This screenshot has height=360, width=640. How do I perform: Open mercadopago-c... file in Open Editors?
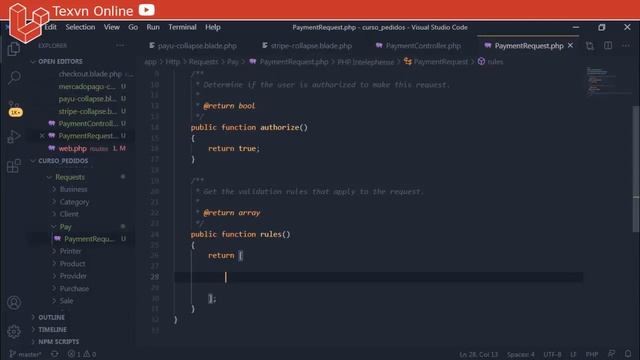[x=87, y=87]
